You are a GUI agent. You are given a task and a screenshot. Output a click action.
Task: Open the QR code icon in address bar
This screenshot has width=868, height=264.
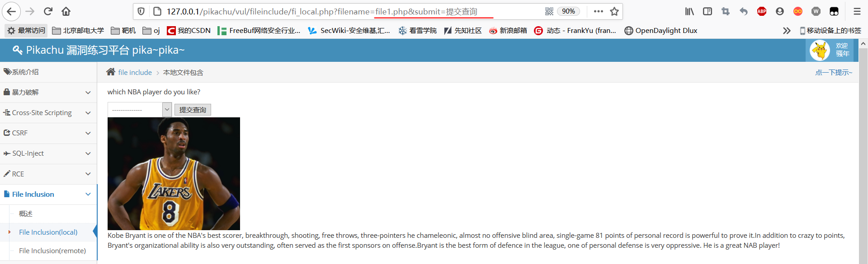(549, 11)
